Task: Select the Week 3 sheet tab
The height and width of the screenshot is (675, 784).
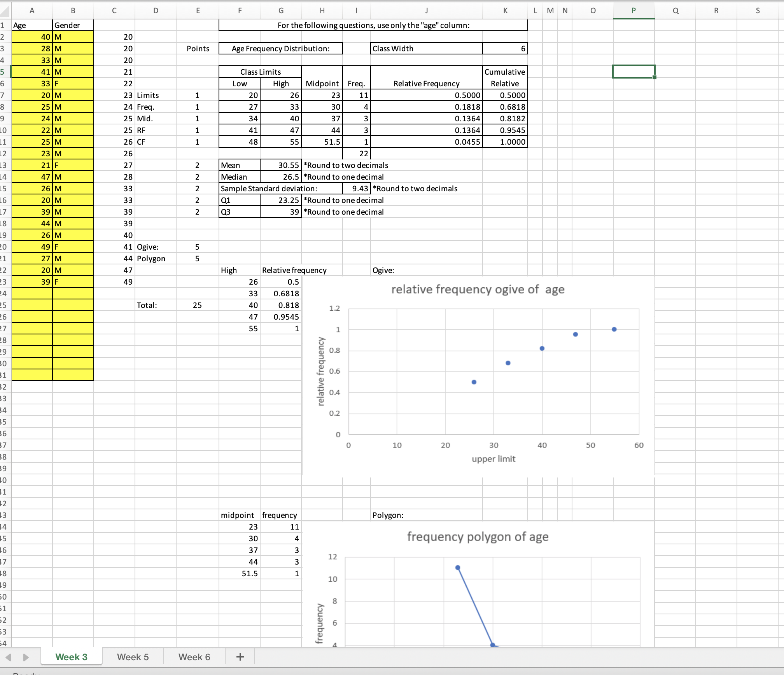Action: point(71,657)
